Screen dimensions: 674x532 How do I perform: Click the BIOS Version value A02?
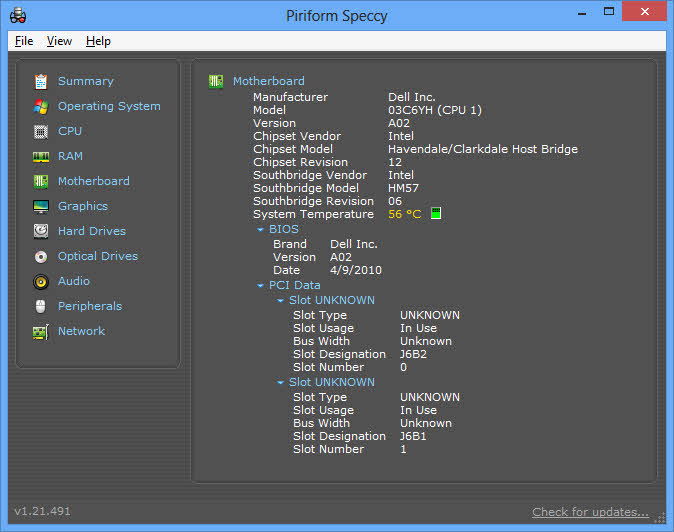point(340,257)
